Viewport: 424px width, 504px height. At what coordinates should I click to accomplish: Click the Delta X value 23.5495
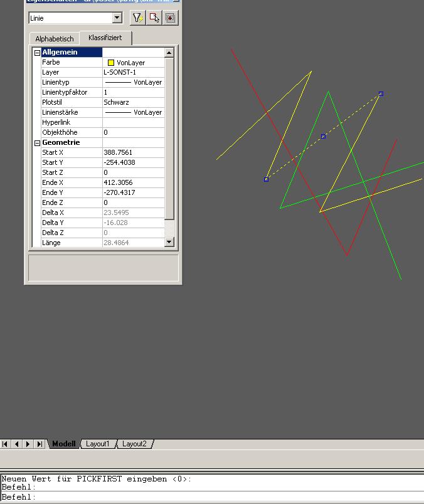point(133,213)
